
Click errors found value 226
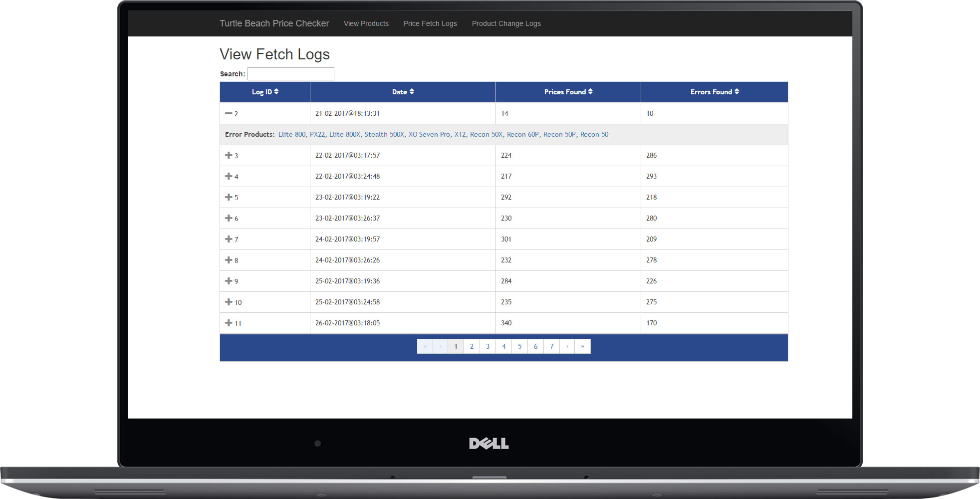tap(651, 281)
